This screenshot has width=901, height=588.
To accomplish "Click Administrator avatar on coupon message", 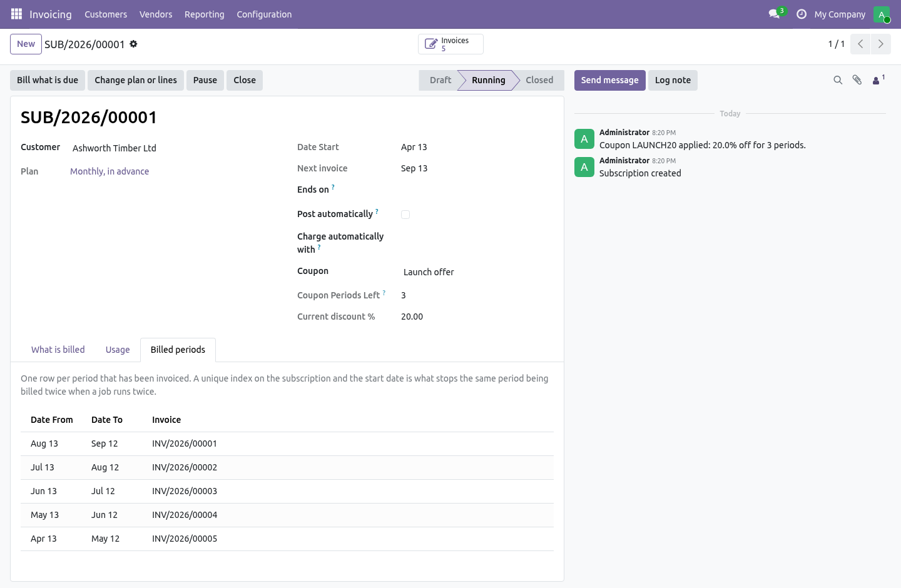I will click(584, 139).
